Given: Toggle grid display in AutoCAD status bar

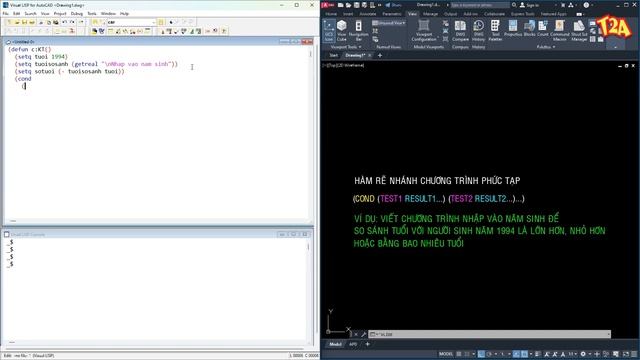Looking at the screenshot, I should click(x=459, y=354).
